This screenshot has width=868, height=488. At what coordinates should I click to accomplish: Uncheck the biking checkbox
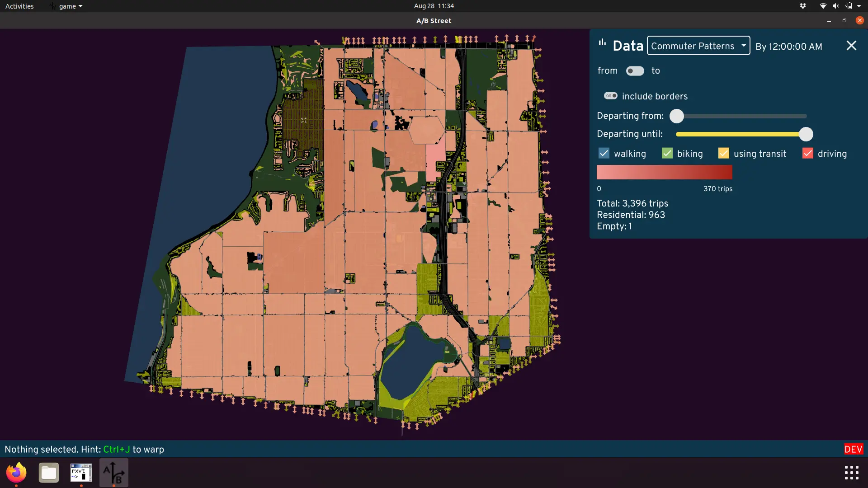(x=667, y=153)
